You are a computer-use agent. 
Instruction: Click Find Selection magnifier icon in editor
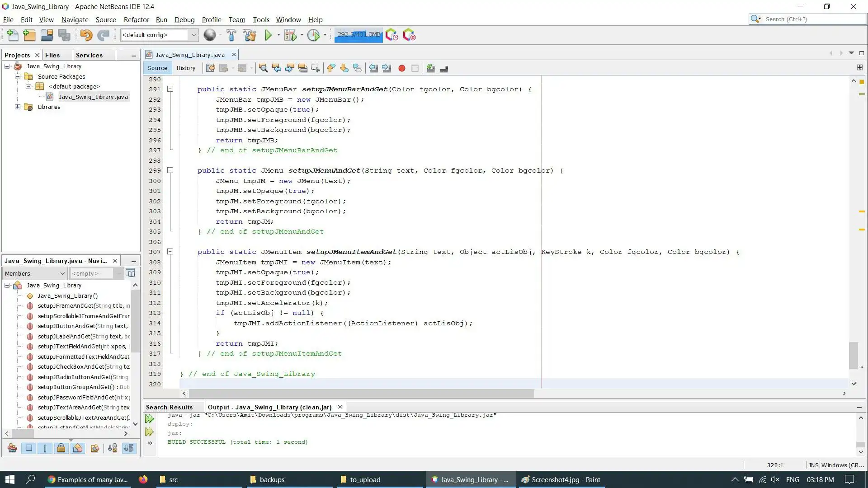pos(263,68)
